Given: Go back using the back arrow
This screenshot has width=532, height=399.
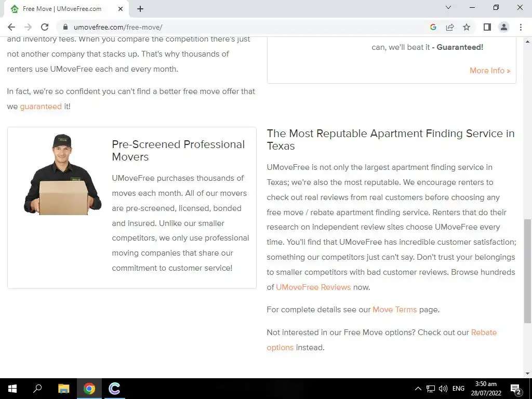Looking at the screenshot, I should [11, 27].
